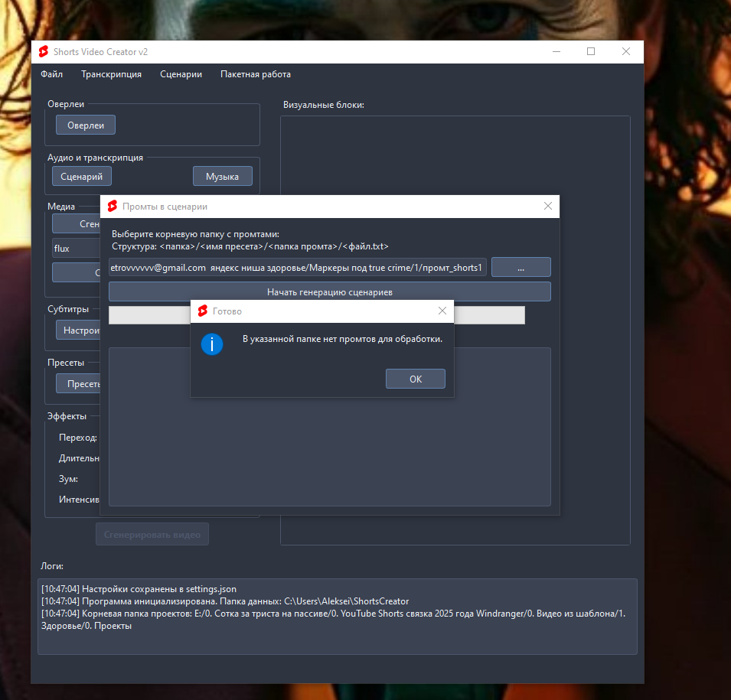Click the Пресеты button
Screen dimensions: 731x700
(78, 383)
